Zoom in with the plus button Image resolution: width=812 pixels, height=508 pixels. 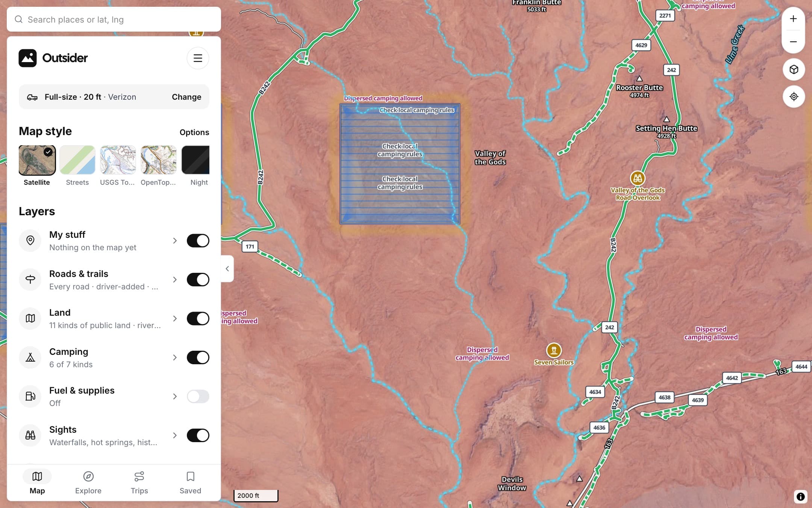click(x=793, y=19)
